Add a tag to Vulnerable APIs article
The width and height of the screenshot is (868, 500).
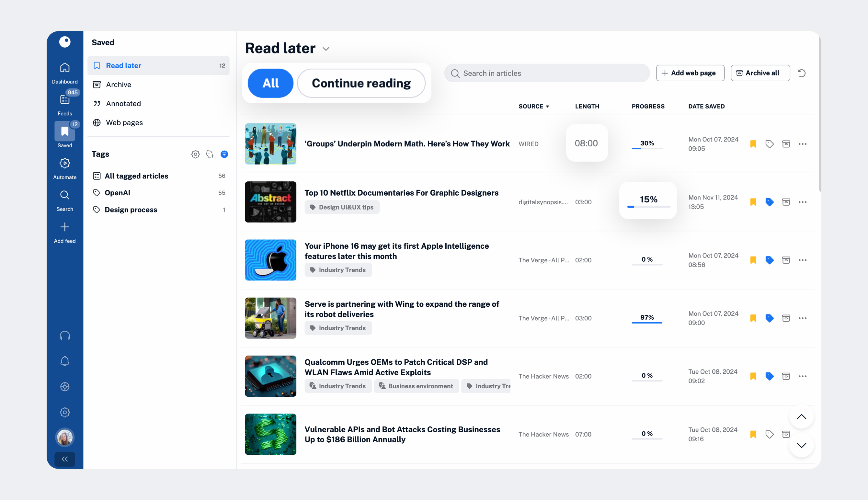(x=770, y=434)
